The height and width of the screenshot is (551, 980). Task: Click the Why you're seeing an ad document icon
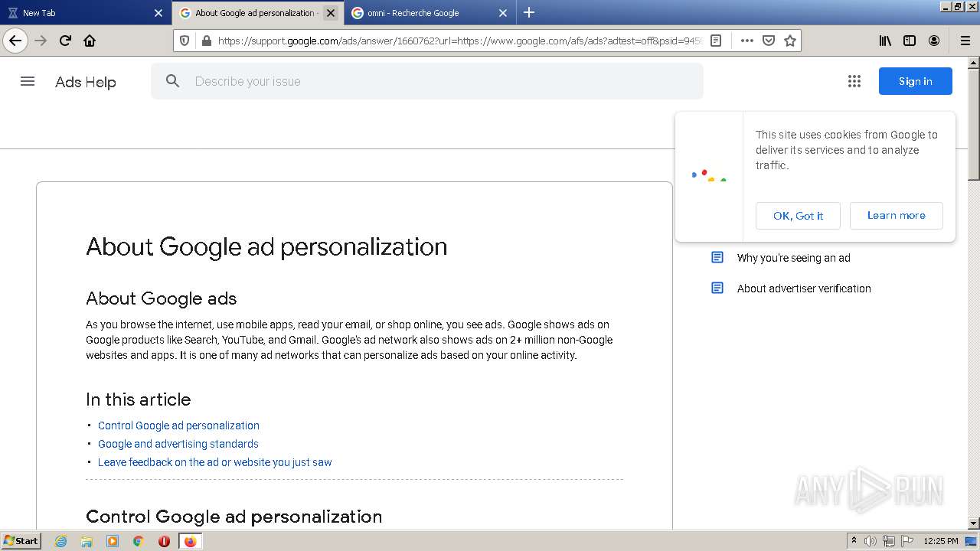click(717, 258)
